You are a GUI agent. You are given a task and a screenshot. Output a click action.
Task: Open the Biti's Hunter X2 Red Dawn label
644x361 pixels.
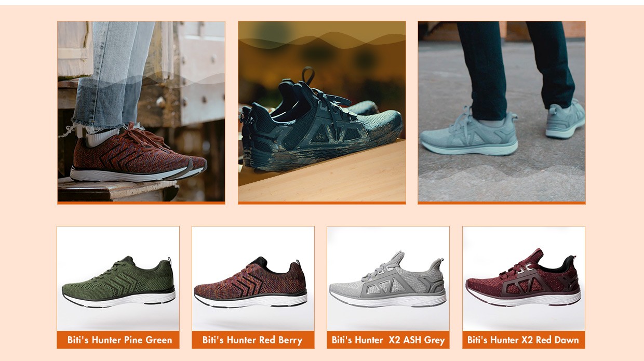[x=524, y=340]
